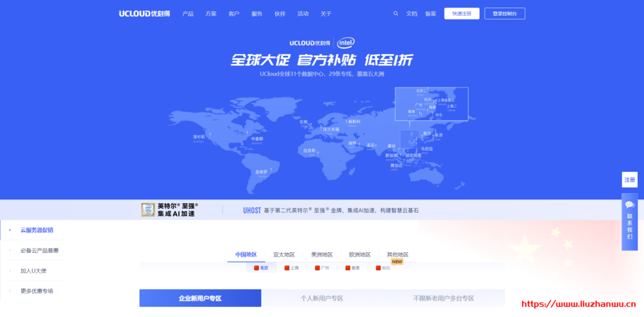Viewport: 644px width, 317px height.
Task: Click the 北京二 label in the map inset
Action: (421, 91)
